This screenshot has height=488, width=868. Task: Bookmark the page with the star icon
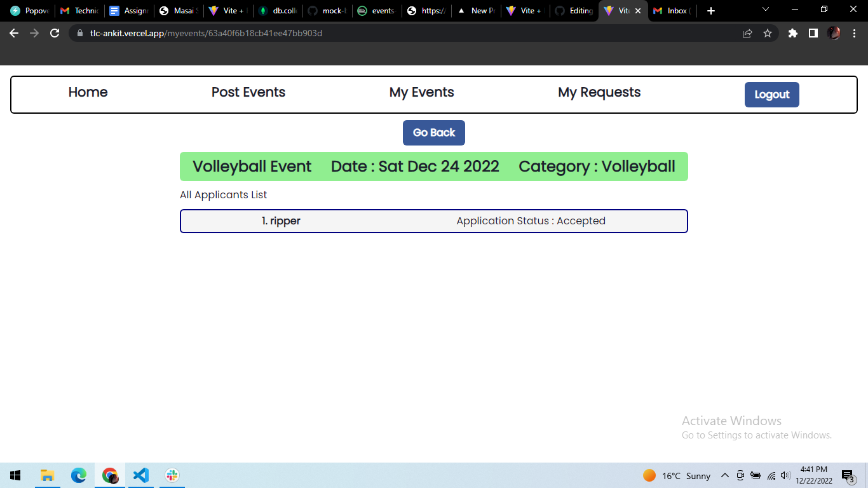(x=768, y=33)
